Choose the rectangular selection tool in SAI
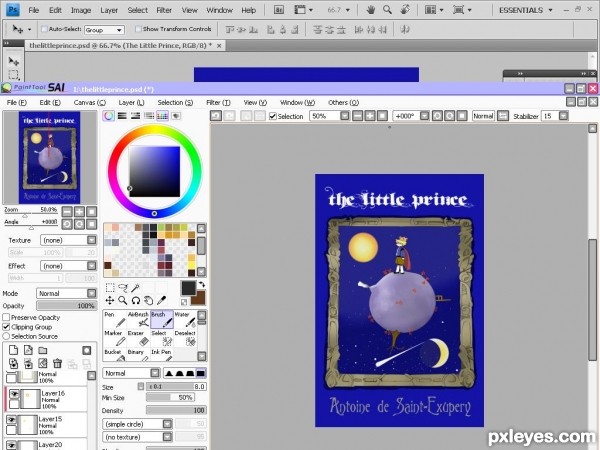Screen dimensions: 600x450 (110, 287)
